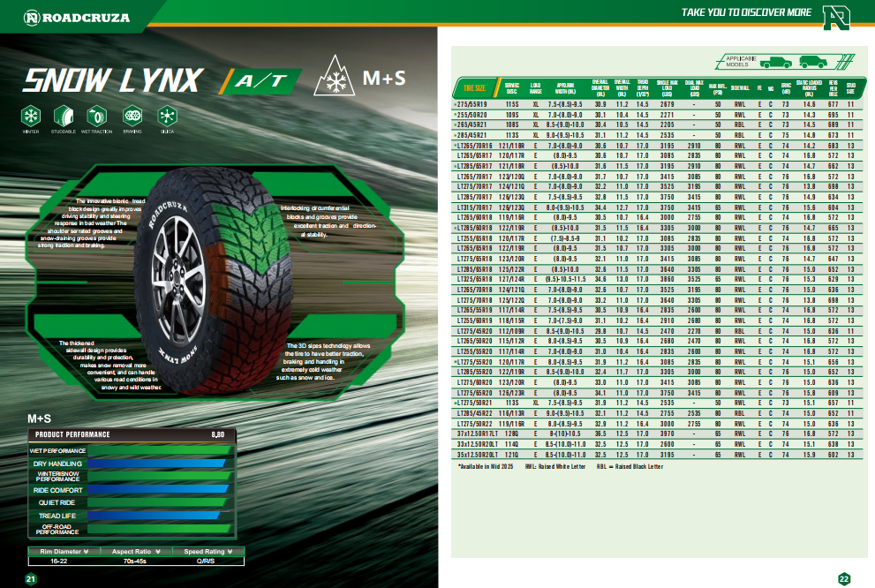875x588 pixels.
Task: Select the 285/45R21 tire size row
Action: 658,136
